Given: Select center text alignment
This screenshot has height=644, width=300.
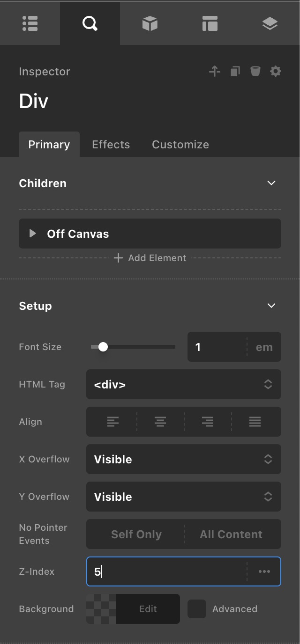Looking at the screenshot, I should 160,422.
